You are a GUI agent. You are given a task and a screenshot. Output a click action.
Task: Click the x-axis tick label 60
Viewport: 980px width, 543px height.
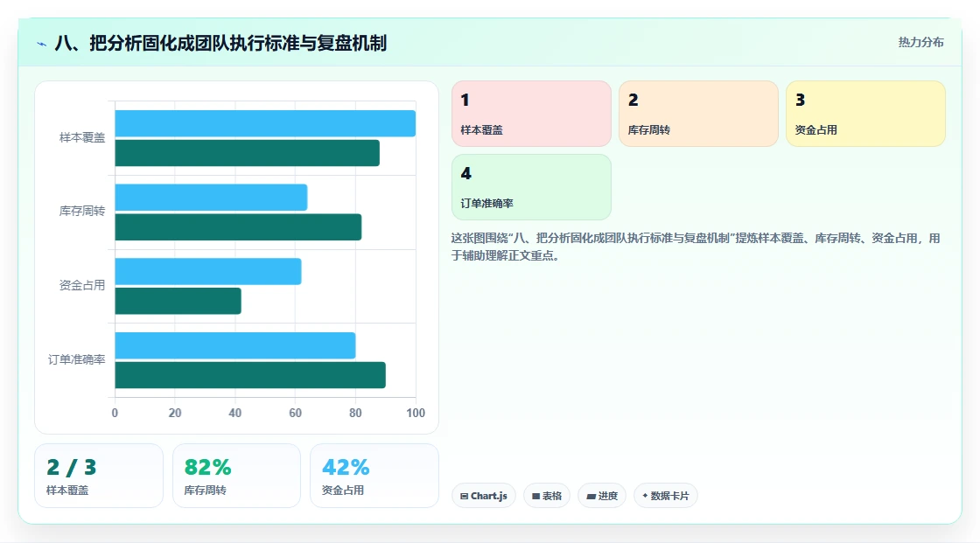[295, 413]
